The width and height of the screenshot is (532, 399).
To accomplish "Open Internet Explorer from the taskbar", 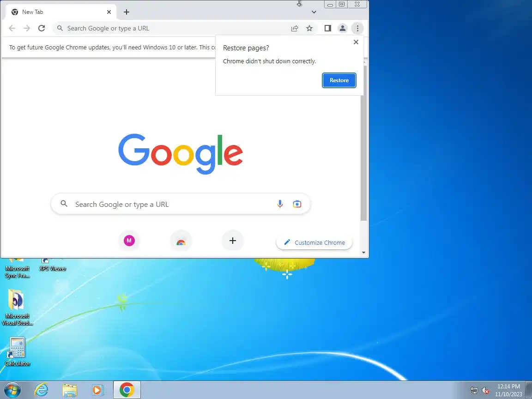I will [42, 390].
